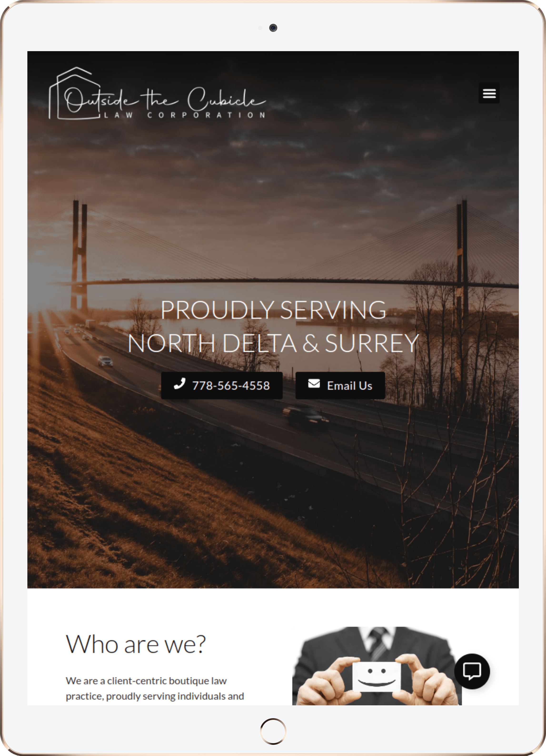Select the PROUDLY SERVING headline
Image resolution: width=546 pixels, height=756 pixels.
pyautogui.click(x=273, y=310)
